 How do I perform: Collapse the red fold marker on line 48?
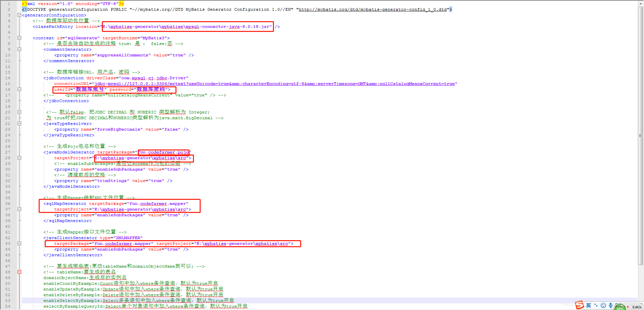tap(19, 272)
